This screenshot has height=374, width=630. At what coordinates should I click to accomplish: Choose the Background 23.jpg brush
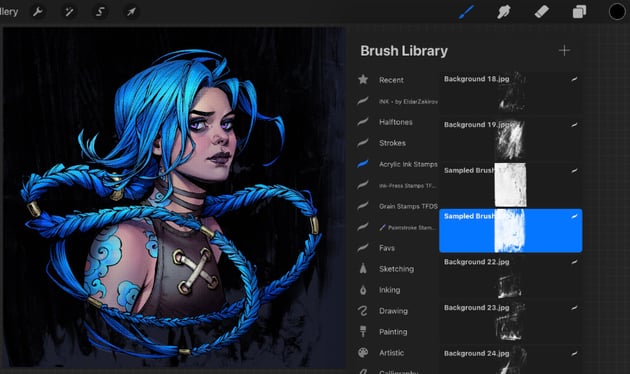[x=511, y=322]
